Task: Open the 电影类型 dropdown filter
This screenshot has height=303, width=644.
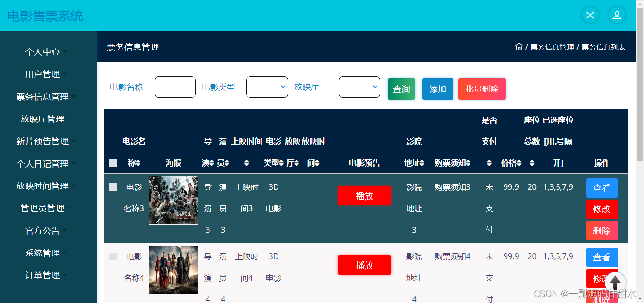Action: coord(267,87)
